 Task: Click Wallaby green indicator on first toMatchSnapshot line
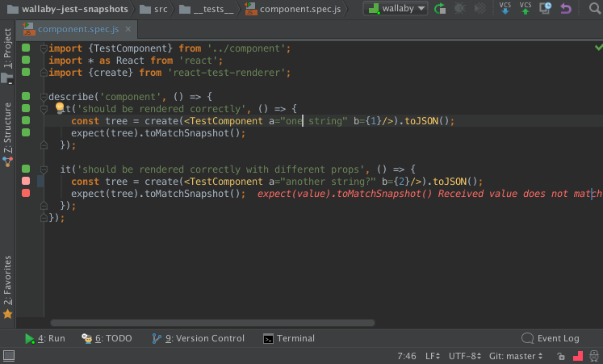[26, 132]
